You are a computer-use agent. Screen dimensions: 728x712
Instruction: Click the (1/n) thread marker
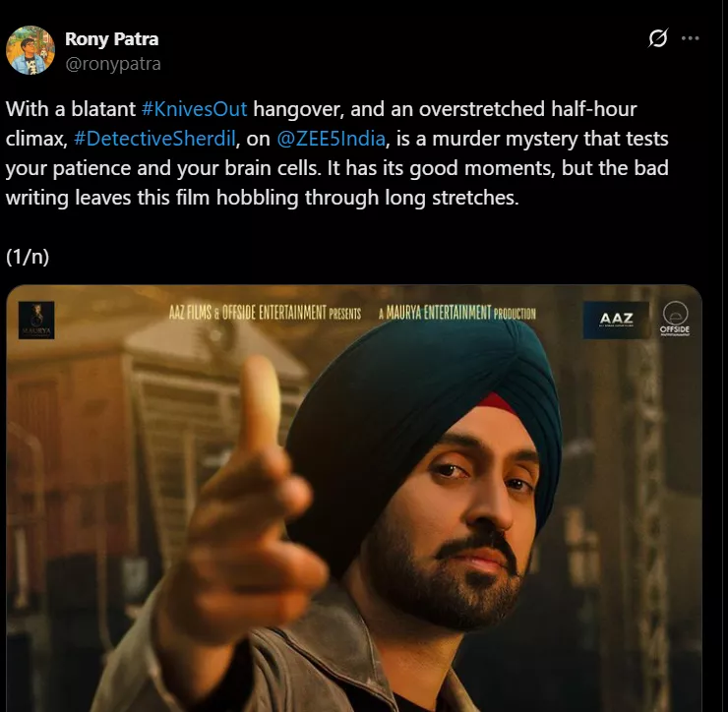[x=28, y=257]
